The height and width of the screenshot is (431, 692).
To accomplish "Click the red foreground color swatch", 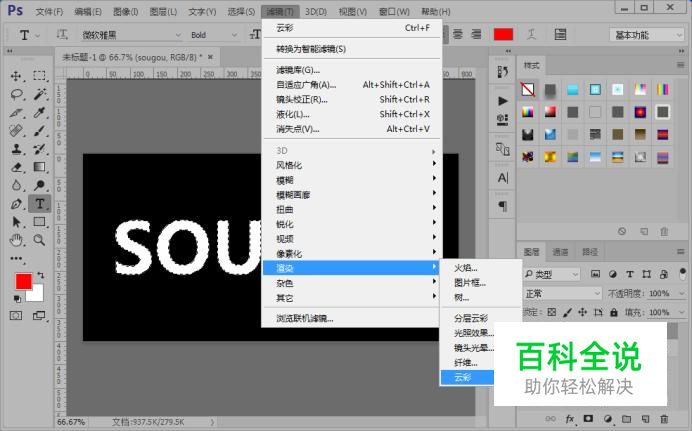I will point(23,281).
